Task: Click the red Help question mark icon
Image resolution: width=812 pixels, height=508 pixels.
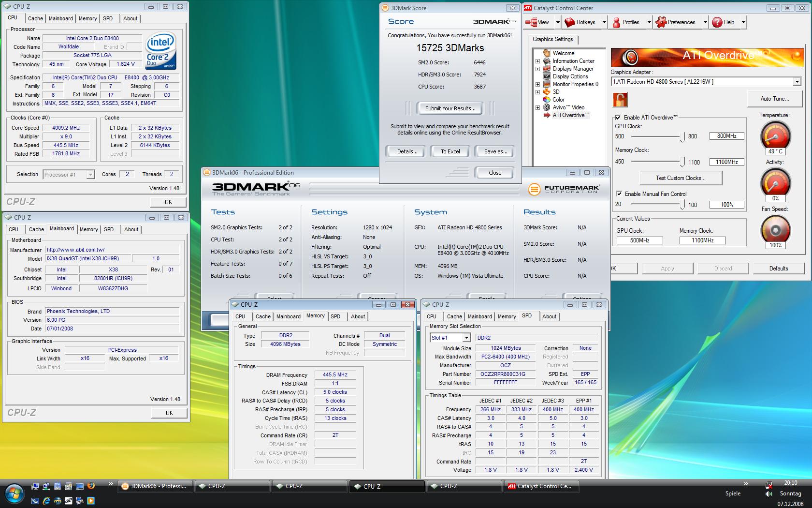Action: point(717,22)
